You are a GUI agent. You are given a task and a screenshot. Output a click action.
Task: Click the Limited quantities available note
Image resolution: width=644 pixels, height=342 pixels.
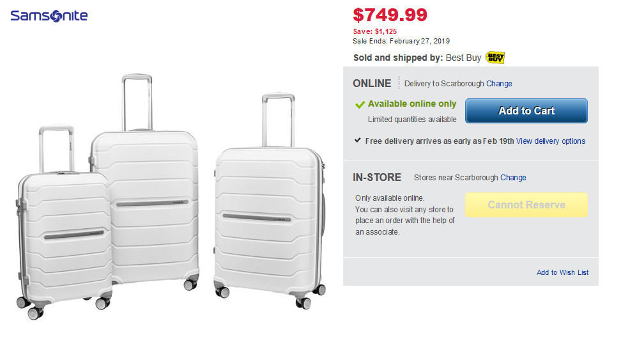(x=412, y=120)
